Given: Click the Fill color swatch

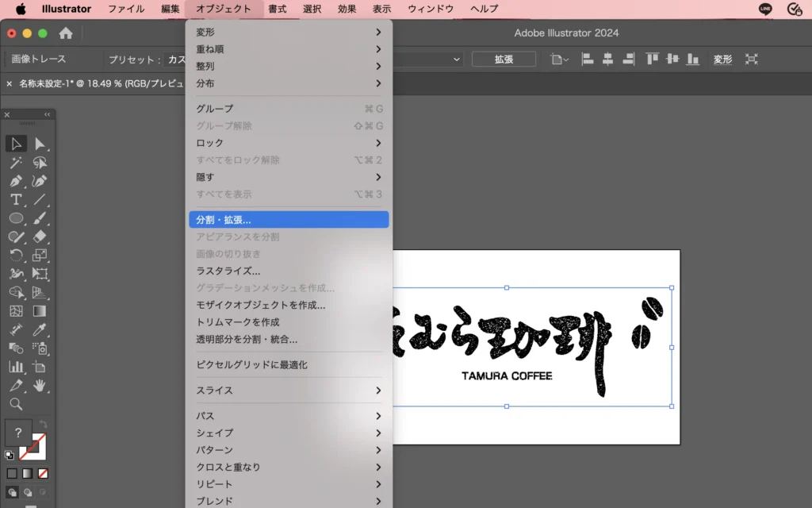Looking at the screenshot, I should click(x=18, y=433).
